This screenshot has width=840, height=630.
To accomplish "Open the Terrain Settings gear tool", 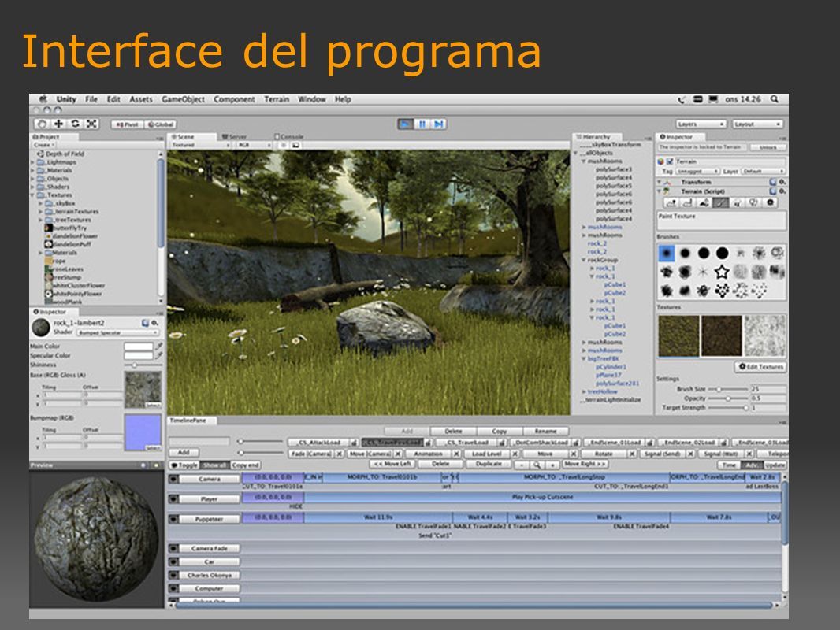I will [771, 203].
